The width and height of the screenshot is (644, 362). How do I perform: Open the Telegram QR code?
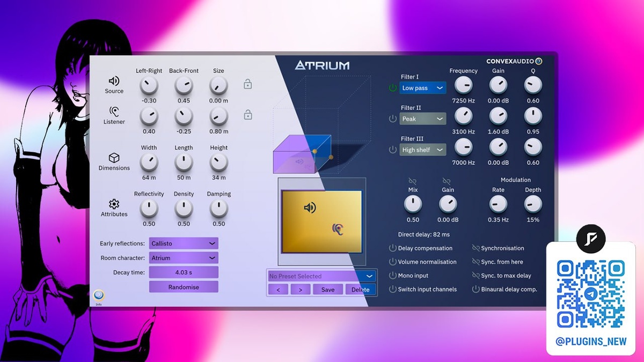(590, 294)
